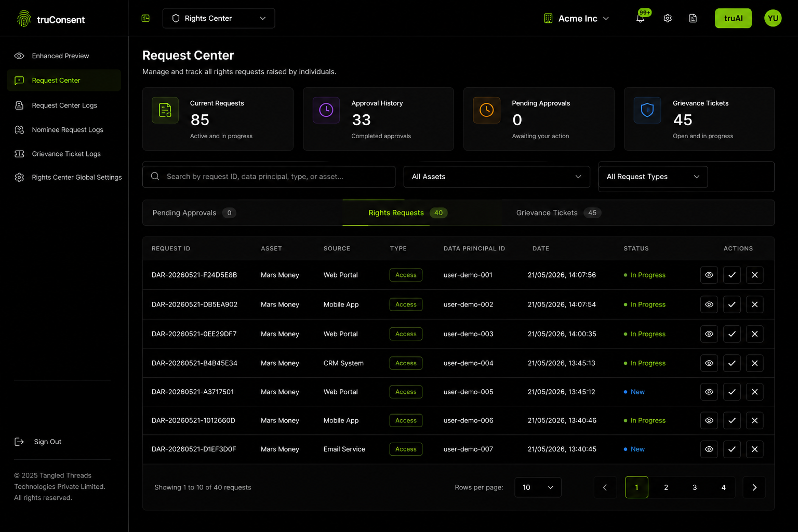This screenshot has height=532, width=798.
Task: Approve request DAR-20260521-0EE29DF7
Action: [732, 334]
